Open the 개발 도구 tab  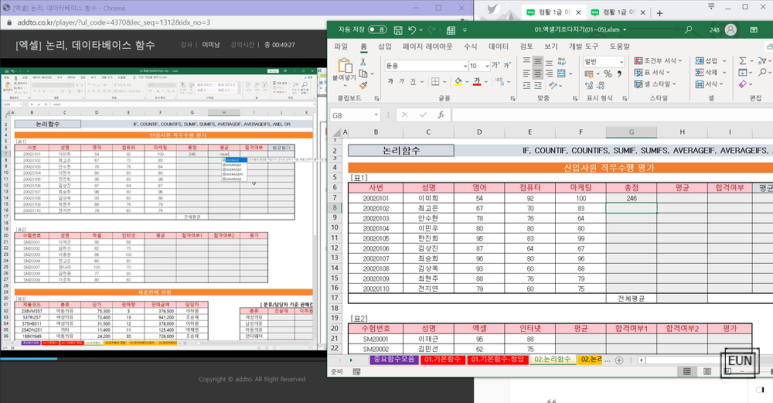pos(583,46)
